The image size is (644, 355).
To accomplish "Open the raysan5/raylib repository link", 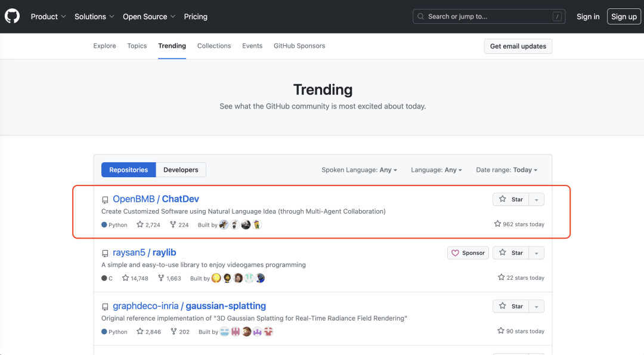I will click(144, 252).
